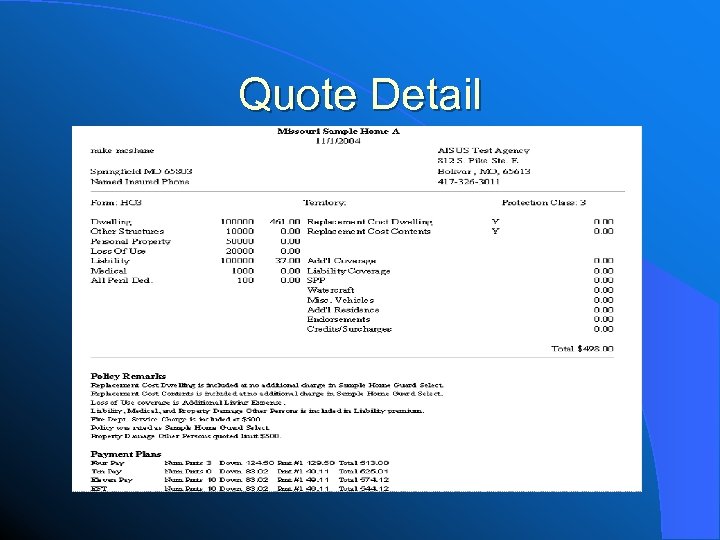Click the "Bolivar, MO, 65613" line
This screenshot has width=720, height=540.
pos(484,171)
